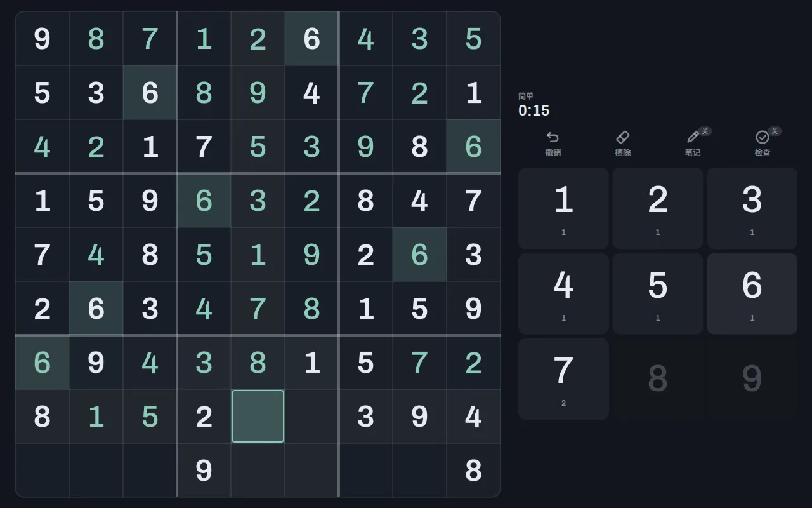Select the empty cell right of the highlighted cell
This screenshot has width=812, height=508.
click(311, 417)
